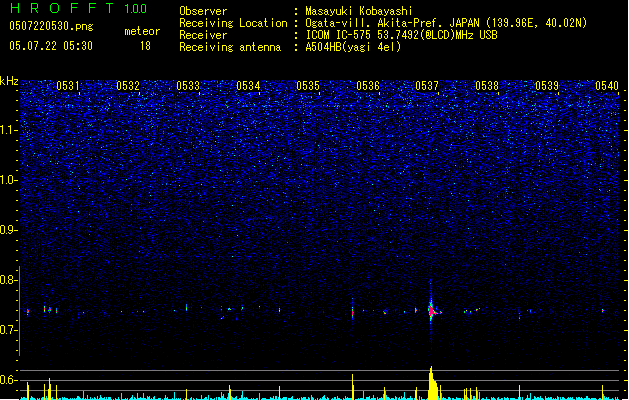Select the Ogata-vill. Akita-Pref. JAPAN location text
Image resolution: width=629 pixels, height=400 pixels.
446,23
